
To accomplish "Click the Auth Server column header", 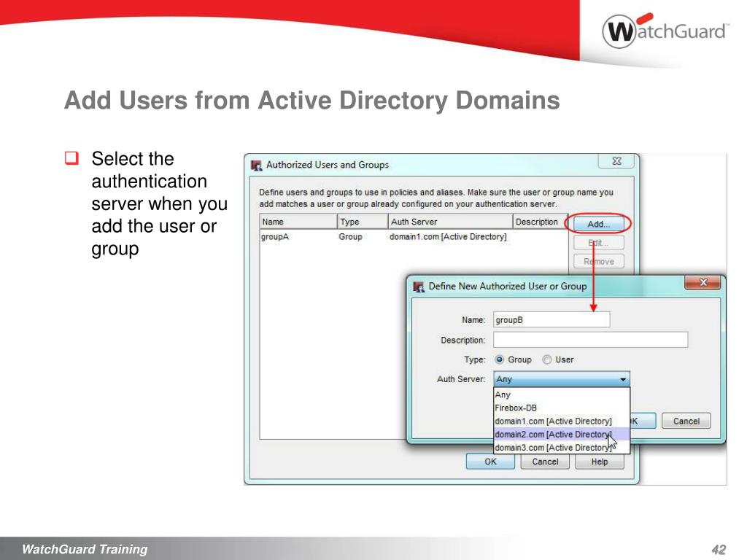I will pos(450,222).
